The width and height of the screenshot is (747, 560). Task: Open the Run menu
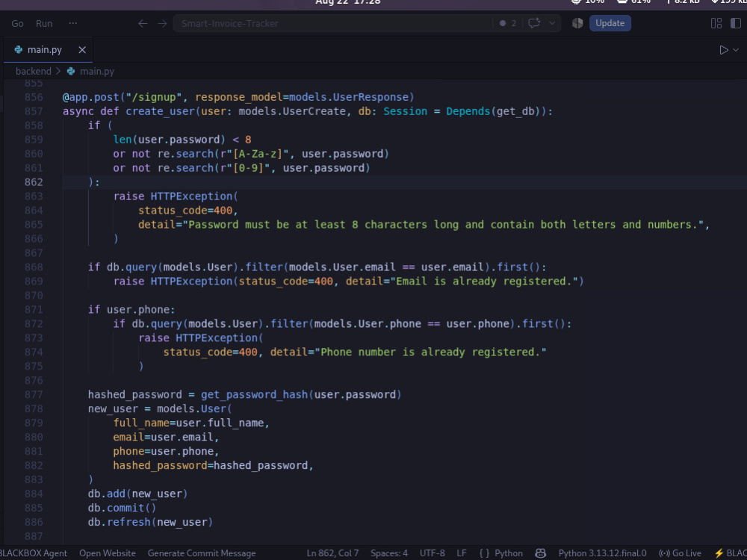[x=44, y=23]
